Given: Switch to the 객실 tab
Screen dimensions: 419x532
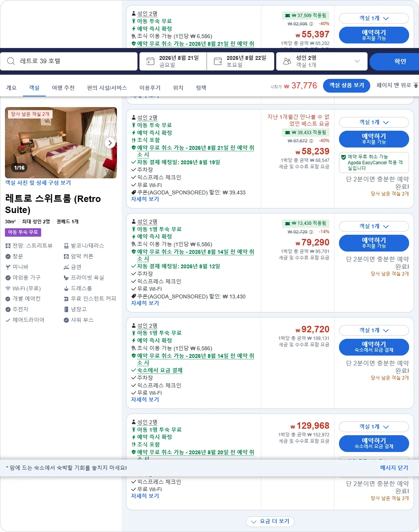Looking at the screenshot, I should [x=34, y=88].
